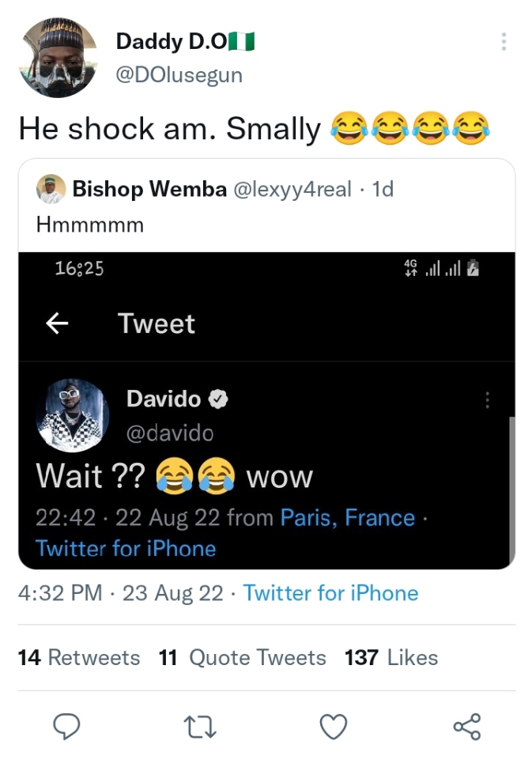View the 11 Quote Tweets list
532x760 pixels.
click(242, 657)
